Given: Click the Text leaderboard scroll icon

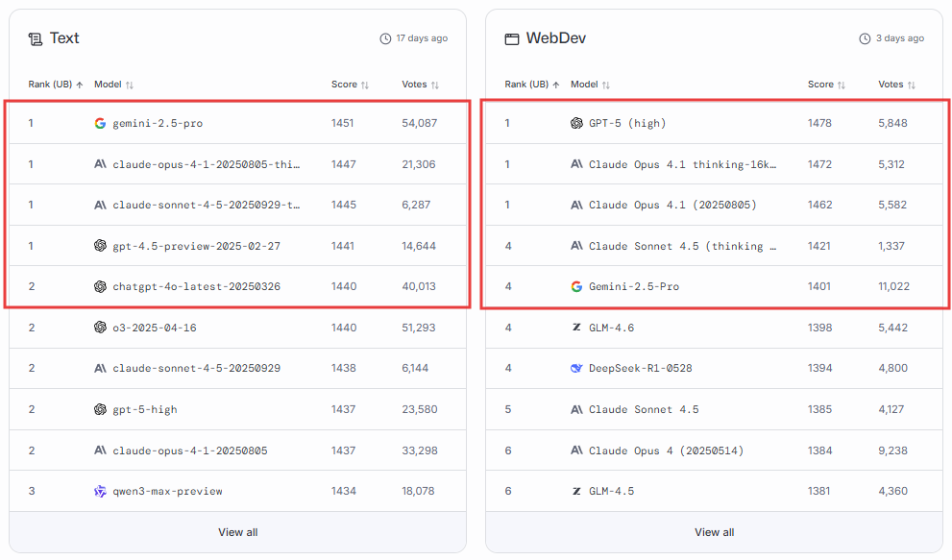Looking at the screenshot, I should pyautogui.click(x=36, y=39).
